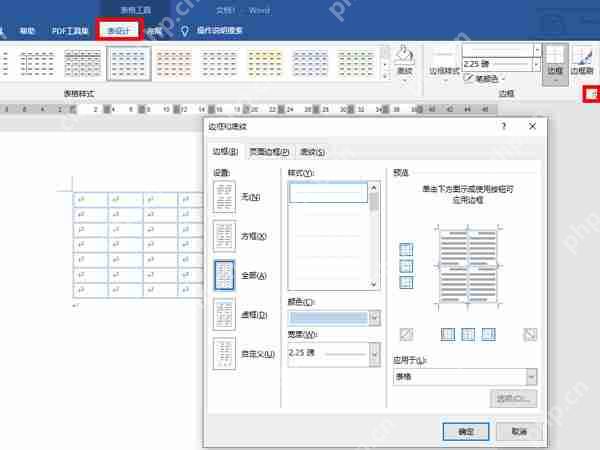Open the PDF工具集 ribbon tab
Image resolution: width=600 pixels, height=450 pixels.
pos(70,31)
